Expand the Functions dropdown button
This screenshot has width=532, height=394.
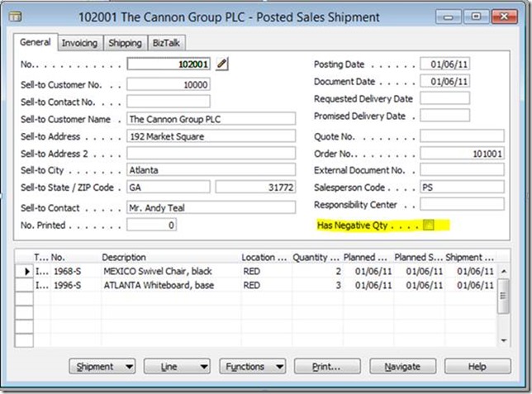[253, 367]
